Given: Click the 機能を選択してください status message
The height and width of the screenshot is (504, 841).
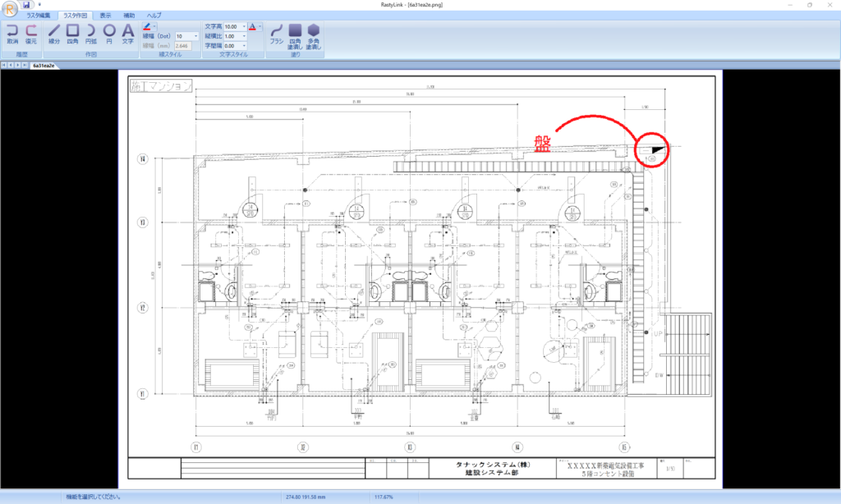Looking at the screenshot, I should (x=93, y=497).
